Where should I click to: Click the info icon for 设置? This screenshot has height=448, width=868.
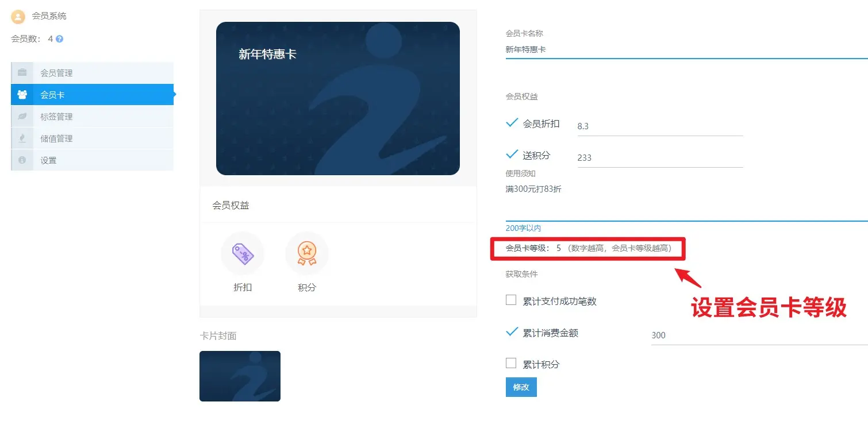tap(22, 160)
